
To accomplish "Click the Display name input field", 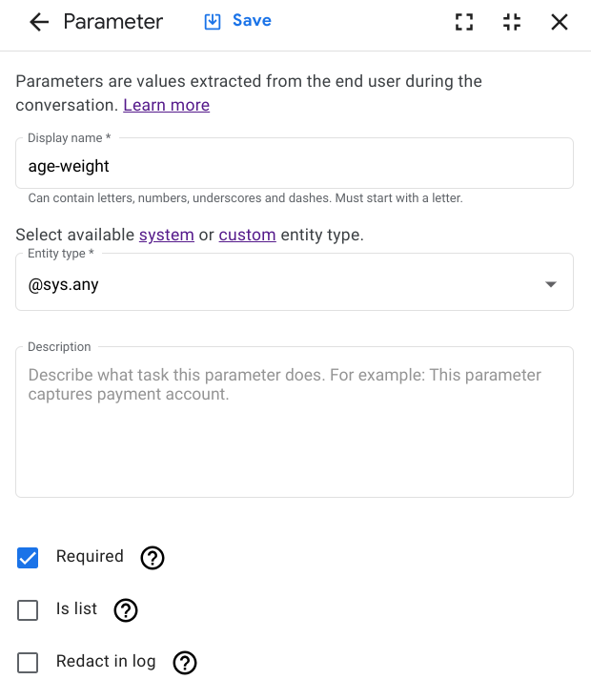I will point(294,166).
